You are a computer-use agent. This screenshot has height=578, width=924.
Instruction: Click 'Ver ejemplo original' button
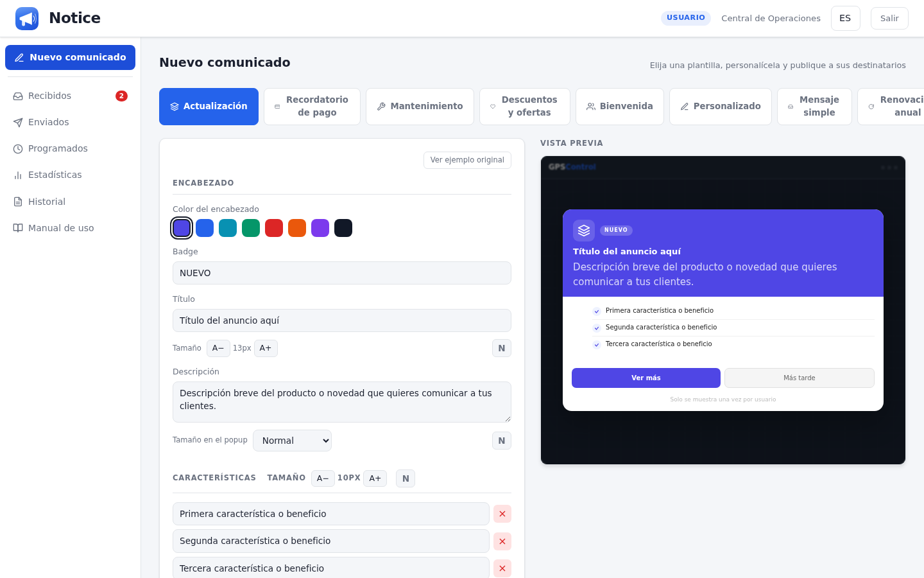467,160
